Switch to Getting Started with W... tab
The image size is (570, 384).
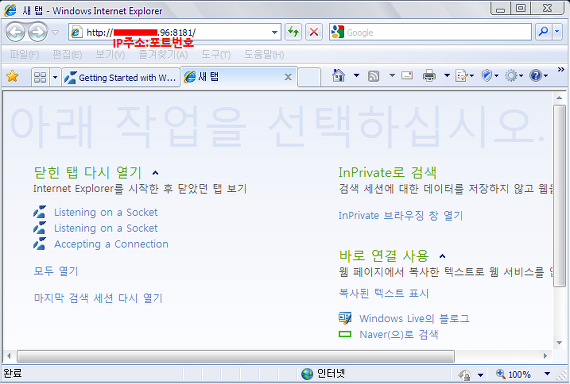pos(121,77)
